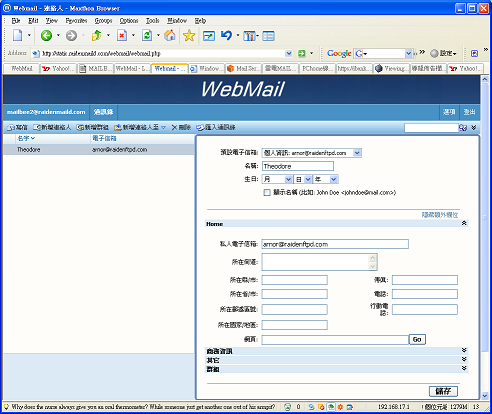Click the browser Back arrow icon

pos(46,35)
